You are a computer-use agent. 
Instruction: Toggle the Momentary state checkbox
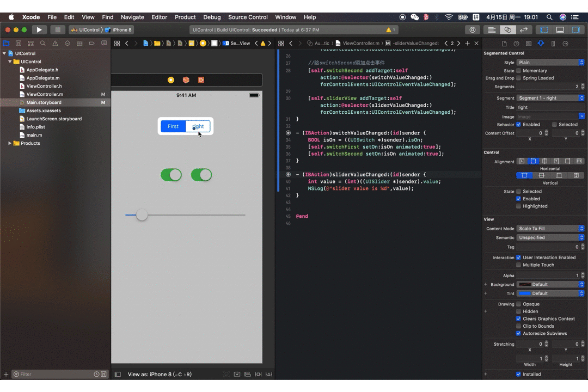[x=519, y=71]
